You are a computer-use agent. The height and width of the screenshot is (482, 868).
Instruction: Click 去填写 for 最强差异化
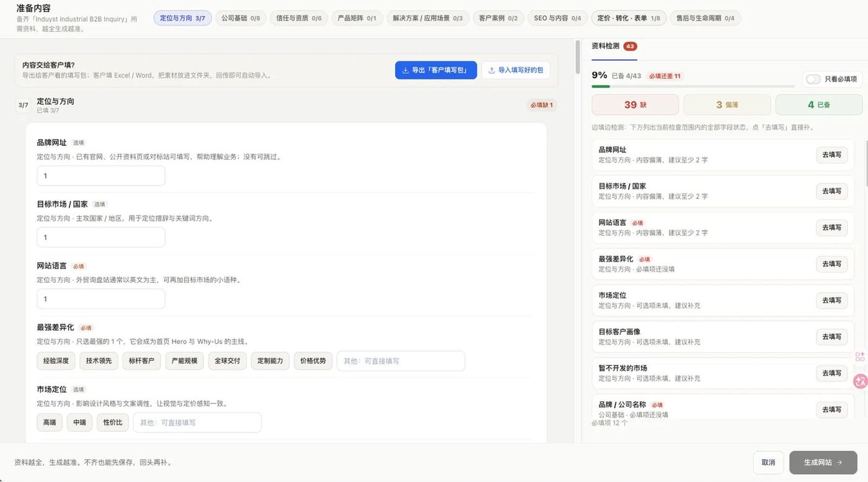pyautogui.click(x=832, y=264)
